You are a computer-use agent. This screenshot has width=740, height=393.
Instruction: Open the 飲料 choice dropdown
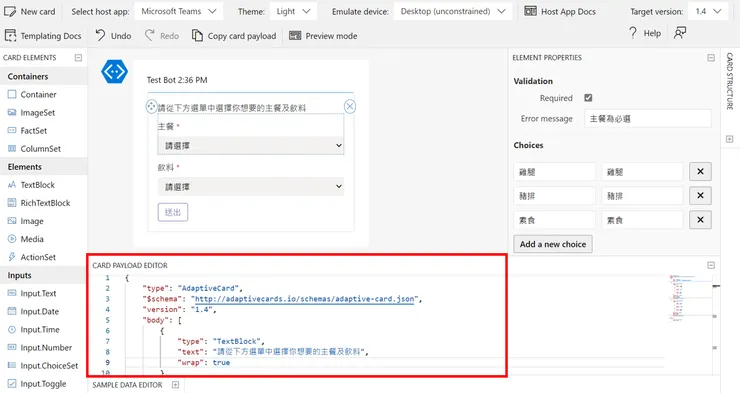click(251, 187)
